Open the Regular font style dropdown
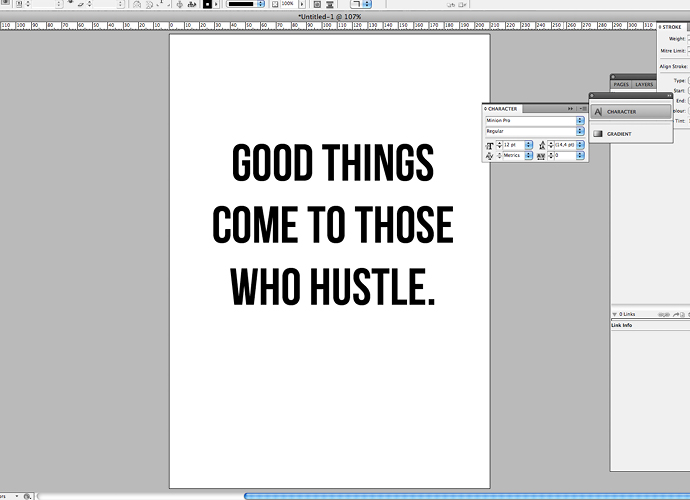 tap(580, 131)
